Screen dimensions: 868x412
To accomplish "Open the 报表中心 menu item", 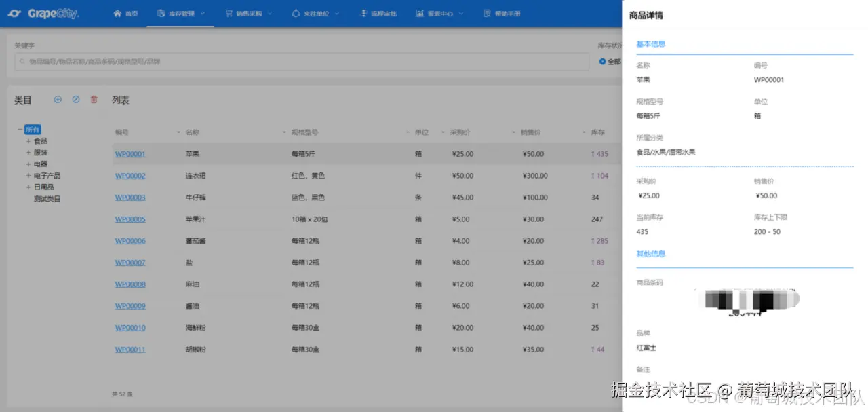I will tap(439, 14).
